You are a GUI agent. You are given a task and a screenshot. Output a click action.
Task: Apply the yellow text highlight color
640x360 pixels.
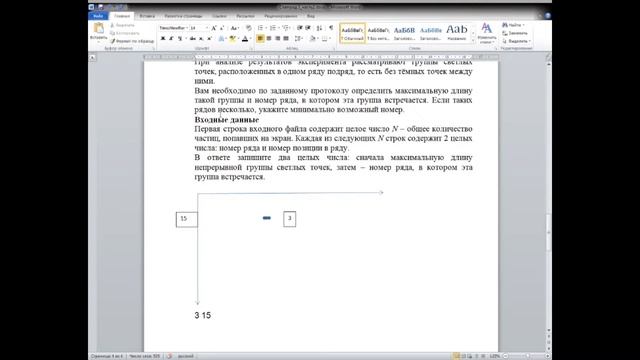[x=232, y=39]
